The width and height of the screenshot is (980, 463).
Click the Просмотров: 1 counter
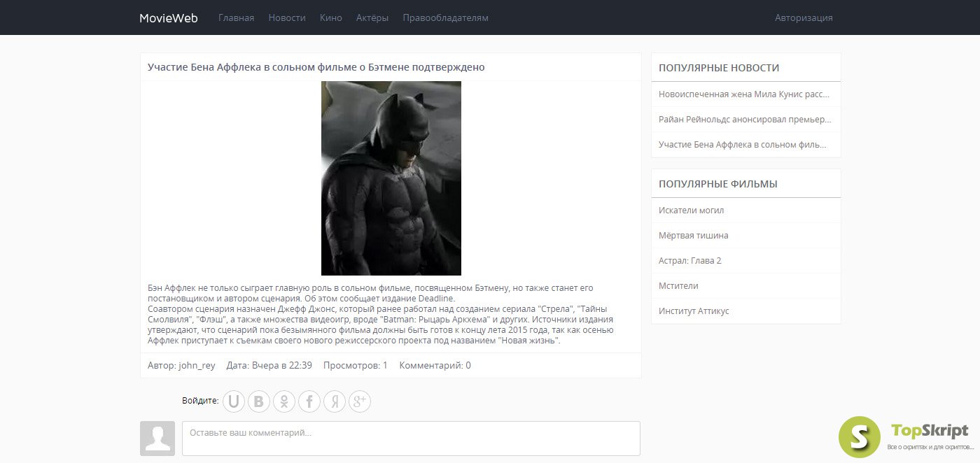356,365
